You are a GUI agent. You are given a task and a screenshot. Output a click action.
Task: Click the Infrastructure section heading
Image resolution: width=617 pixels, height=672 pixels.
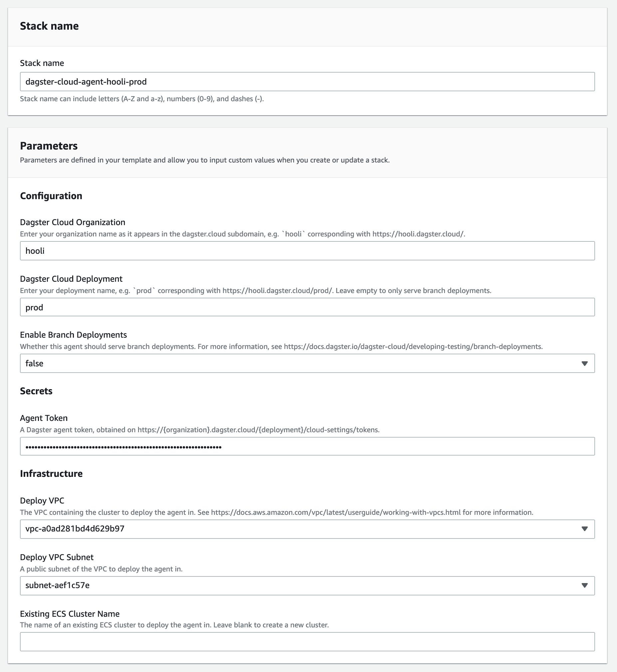51,473
